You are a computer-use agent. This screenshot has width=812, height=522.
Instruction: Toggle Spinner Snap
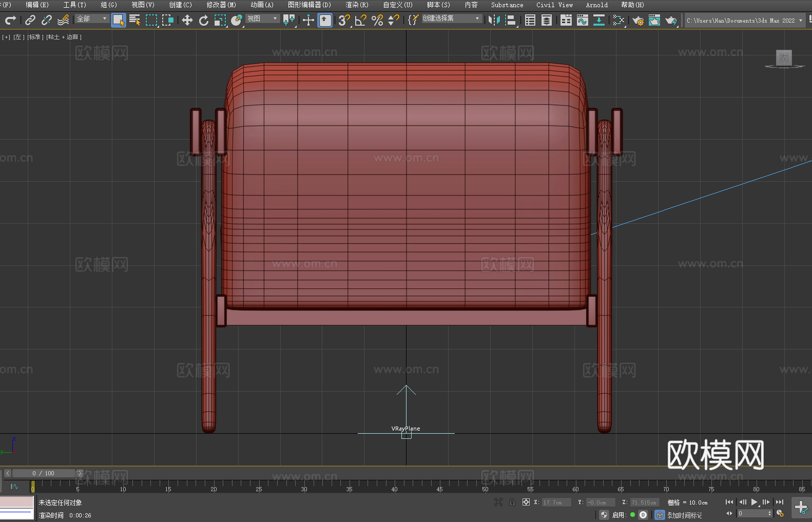[394, 20]
